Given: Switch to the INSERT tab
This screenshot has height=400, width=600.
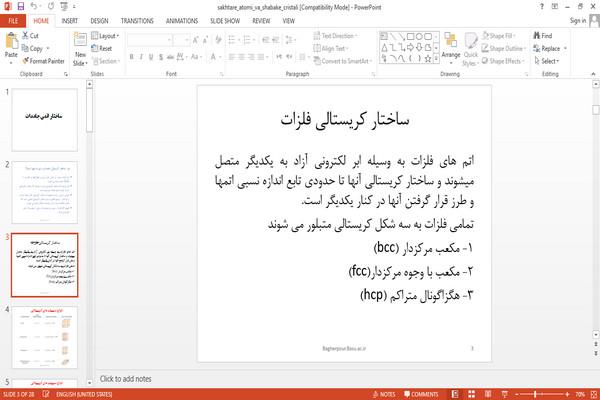Looking at the screenshot, I should pyautogui.click(x=70, y=21).
